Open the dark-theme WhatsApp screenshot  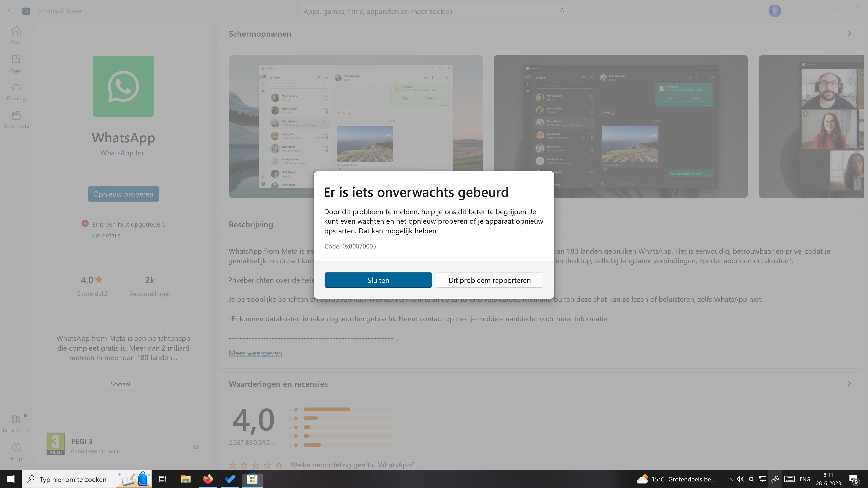[620, 126]
